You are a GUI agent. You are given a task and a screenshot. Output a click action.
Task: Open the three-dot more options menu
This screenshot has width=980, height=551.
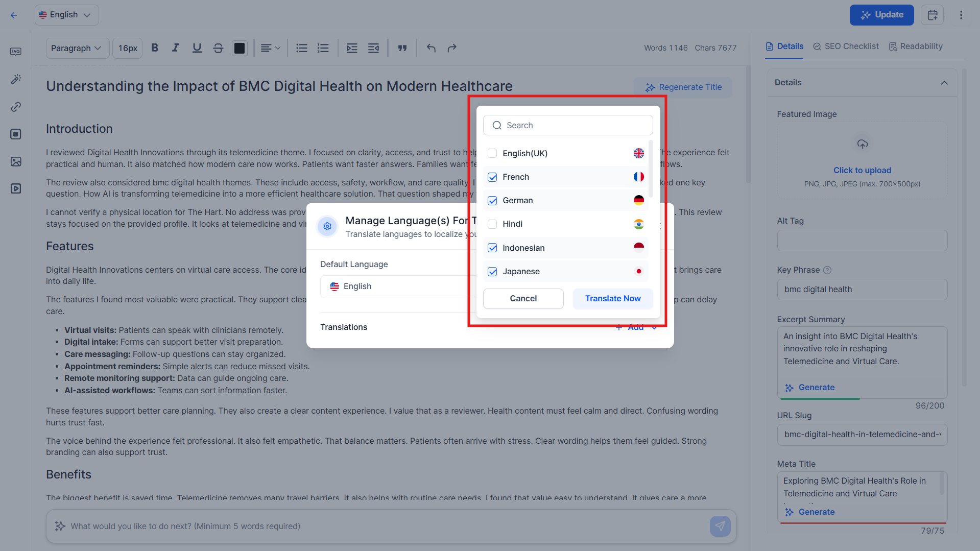click(961, 15)
